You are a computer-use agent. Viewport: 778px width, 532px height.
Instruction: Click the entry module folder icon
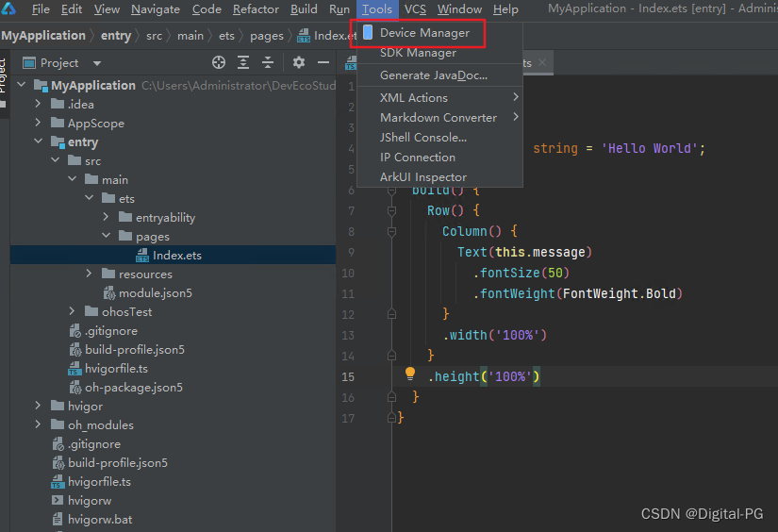(58, 142)
